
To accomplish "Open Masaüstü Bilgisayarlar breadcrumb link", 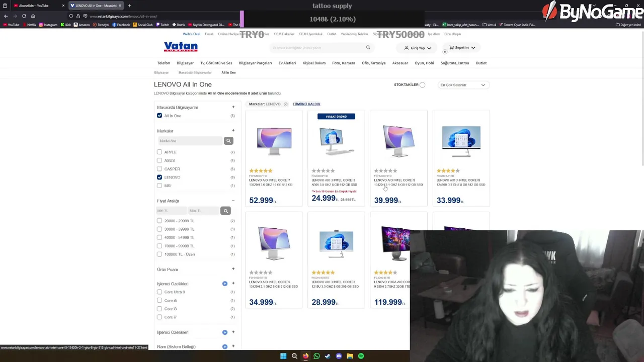I will 195,72.
